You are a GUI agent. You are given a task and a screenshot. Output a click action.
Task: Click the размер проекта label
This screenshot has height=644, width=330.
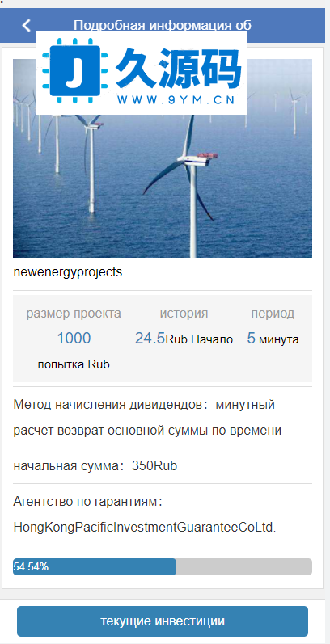tap(74, 314)
